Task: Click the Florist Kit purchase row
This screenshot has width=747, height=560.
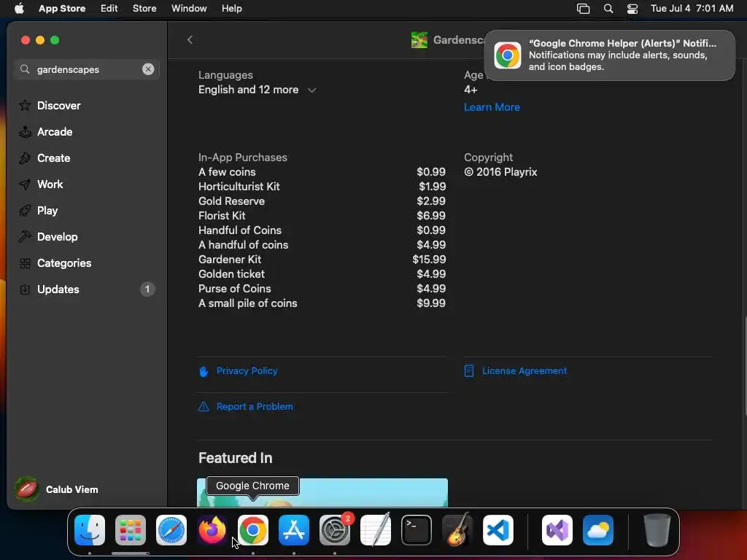Action: (x=322, y=215)
